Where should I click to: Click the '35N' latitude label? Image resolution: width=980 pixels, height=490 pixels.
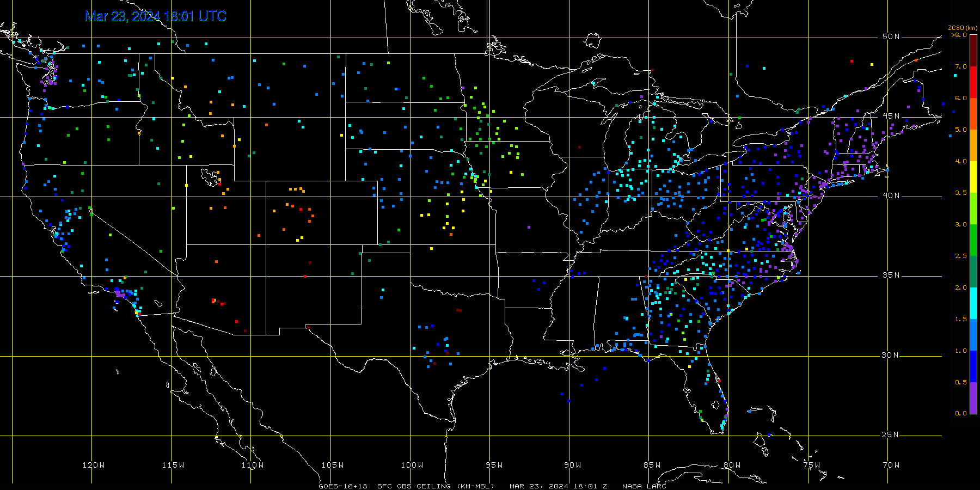[x=891, y=275]
